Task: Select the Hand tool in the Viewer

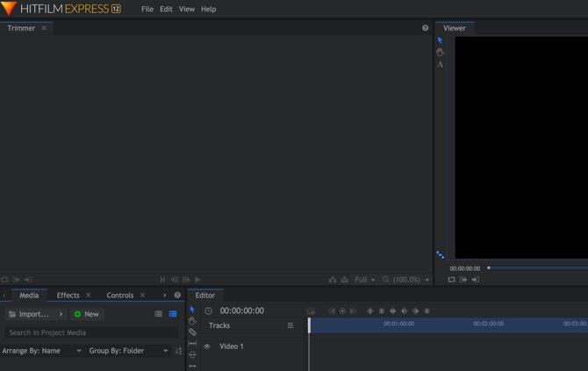Action: (441, 53)
